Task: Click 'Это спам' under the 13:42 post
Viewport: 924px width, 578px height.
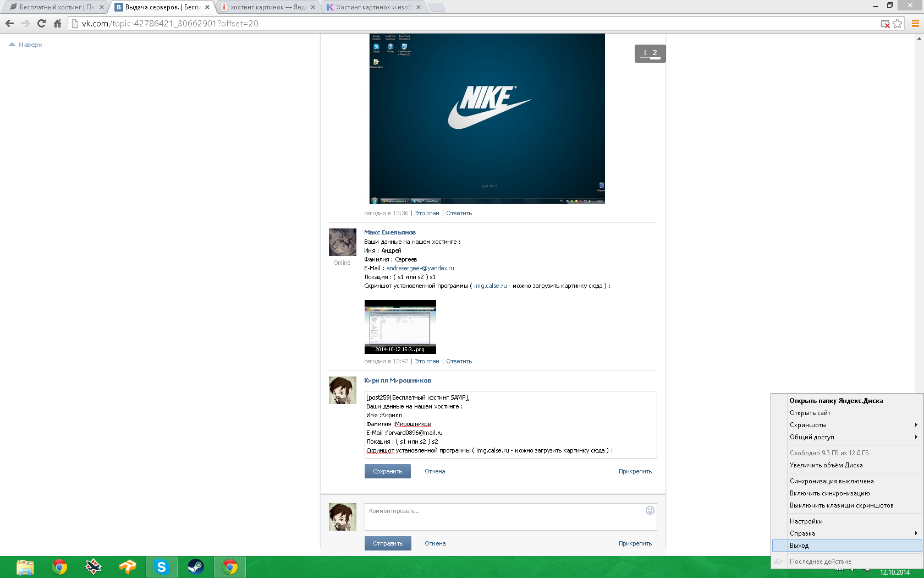Action: pyautogui.click(x=427, y=361)
